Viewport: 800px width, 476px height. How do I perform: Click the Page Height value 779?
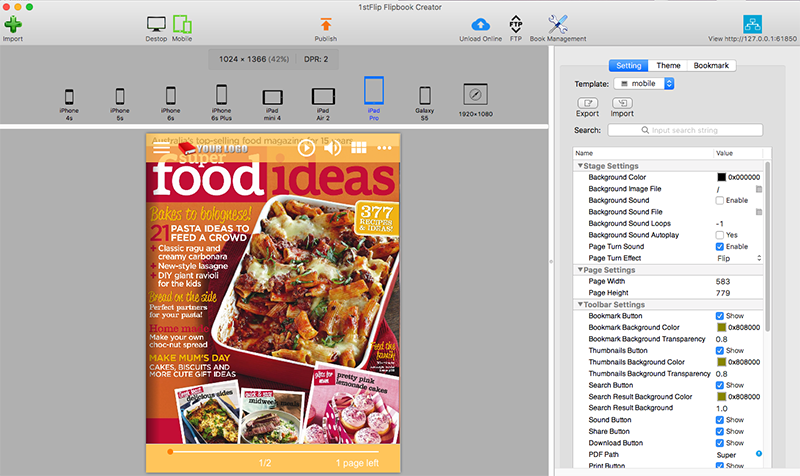click(723, 293)
